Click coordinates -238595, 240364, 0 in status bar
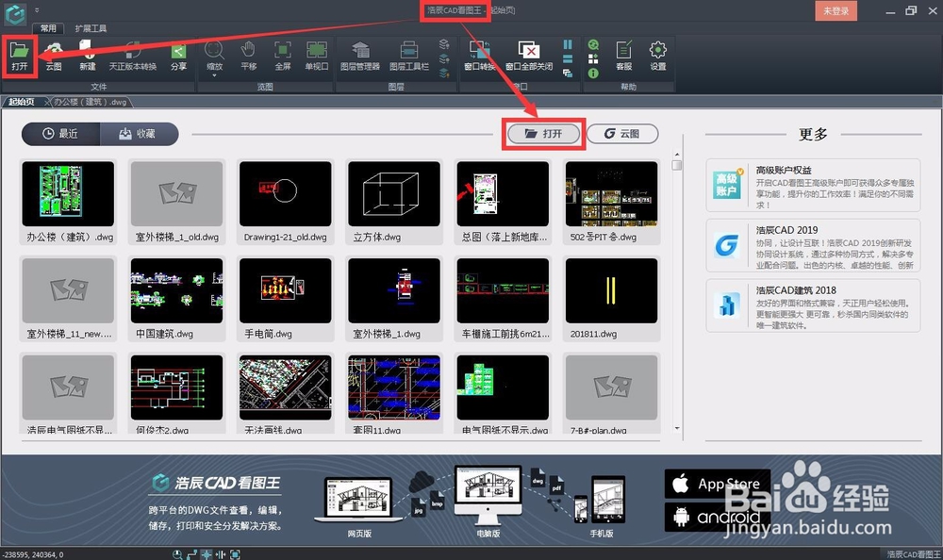This screenshot has height=560, width=943. (33, 554)
